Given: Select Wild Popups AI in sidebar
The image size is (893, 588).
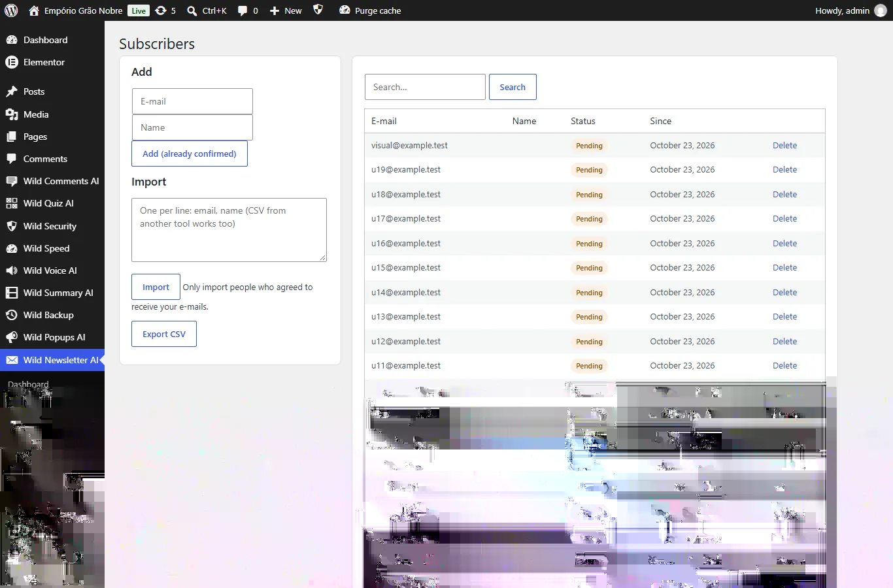Looking at the screenshot, I should (52, 337).
